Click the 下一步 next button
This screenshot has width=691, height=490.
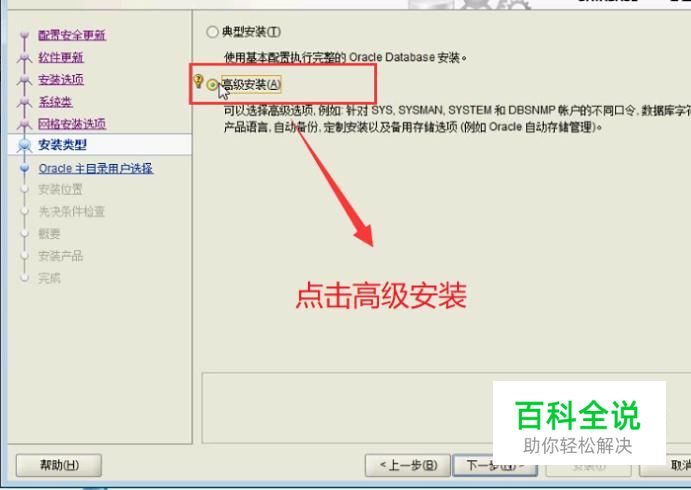tap(495, 465)
